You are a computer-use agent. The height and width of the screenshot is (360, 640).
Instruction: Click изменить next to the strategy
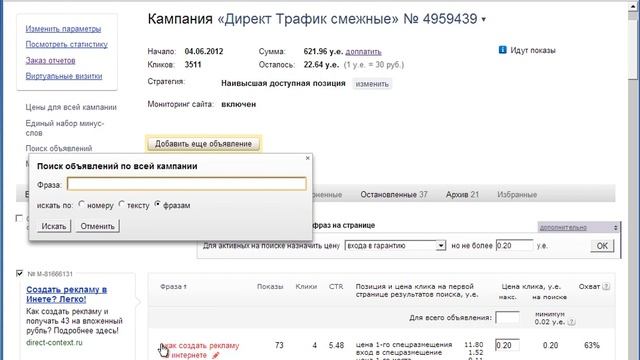coord(372,84)
